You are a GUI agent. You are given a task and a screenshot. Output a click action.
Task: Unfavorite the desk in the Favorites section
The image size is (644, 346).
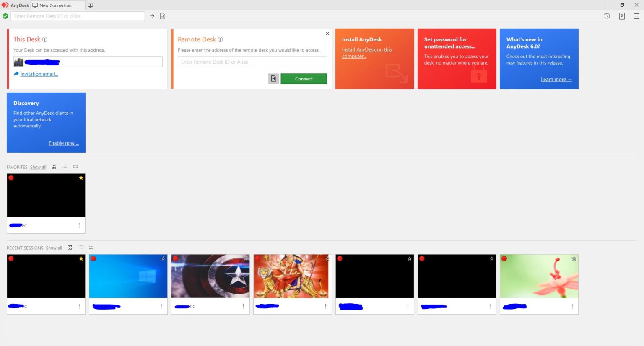81,178
